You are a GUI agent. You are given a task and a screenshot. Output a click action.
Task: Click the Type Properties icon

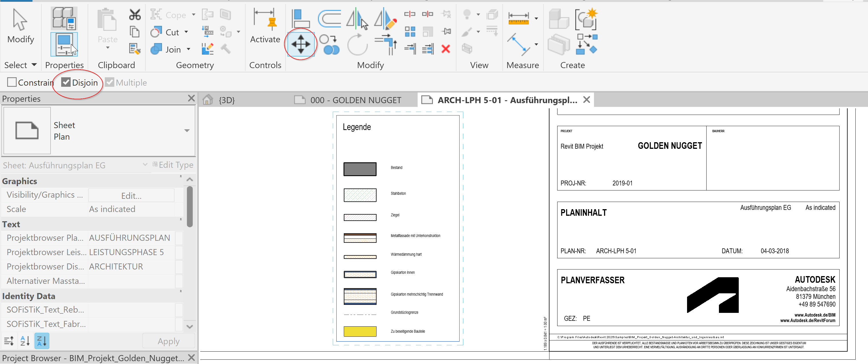pos(64,18)
